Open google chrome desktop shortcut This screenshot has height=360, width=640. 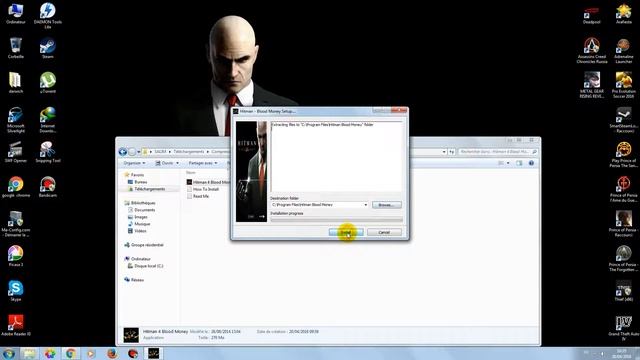tap(16, 187)
